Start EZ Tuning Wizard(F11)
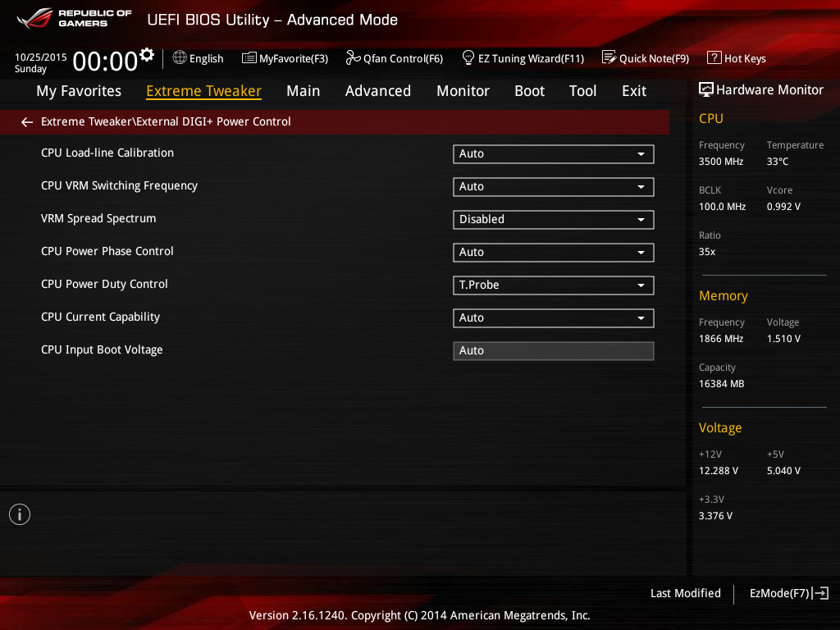Image resolution: width=840 pixels, height=630 pixels. pos(523,58)
